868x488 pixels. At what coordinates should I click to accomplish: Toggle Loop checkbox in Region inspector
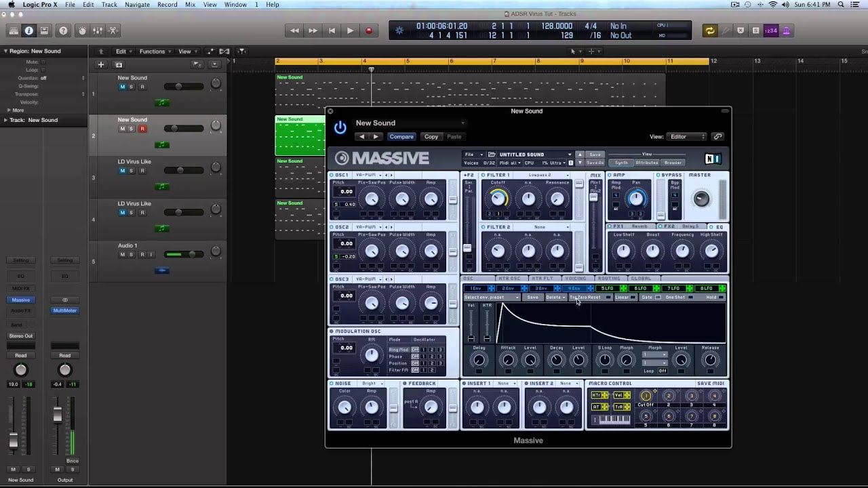coord(43,70)
